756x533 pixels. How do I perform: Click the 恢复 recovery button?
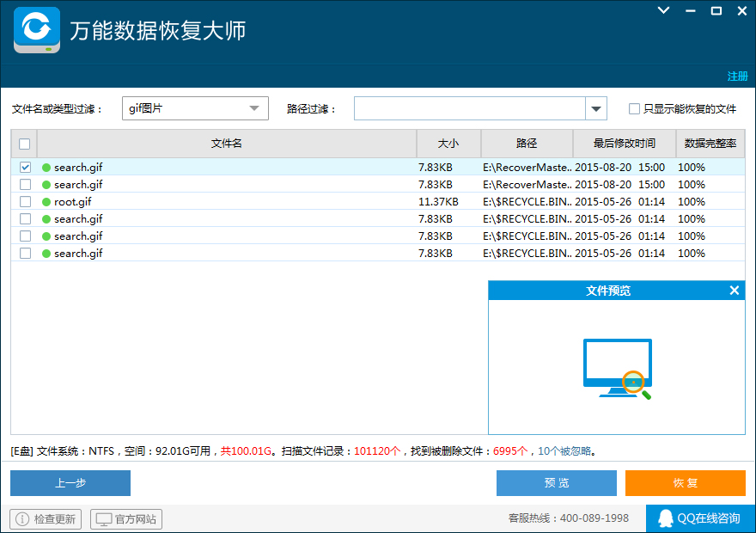(686, 483)
